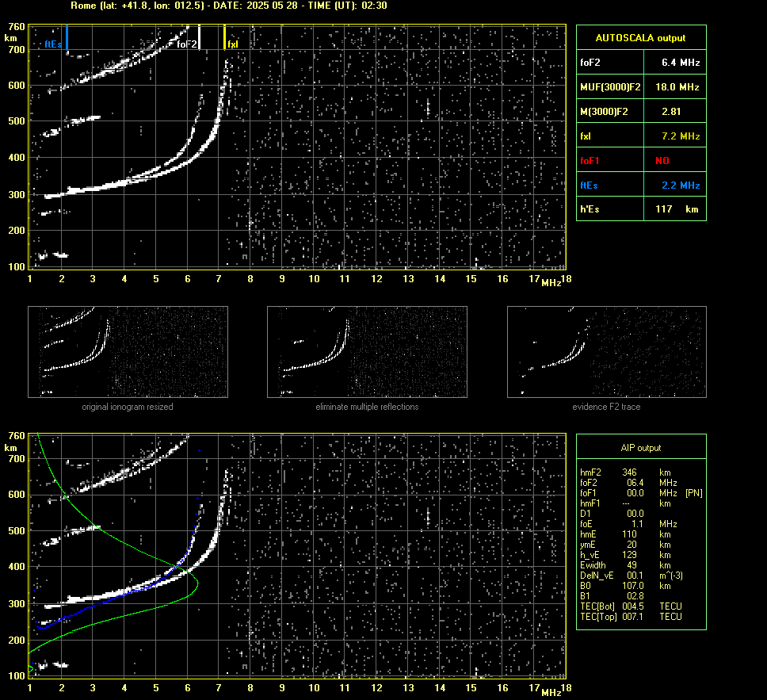767x700 pixels.
Task: Click the green electron density profile curve peak
Action: coord(197,582)
